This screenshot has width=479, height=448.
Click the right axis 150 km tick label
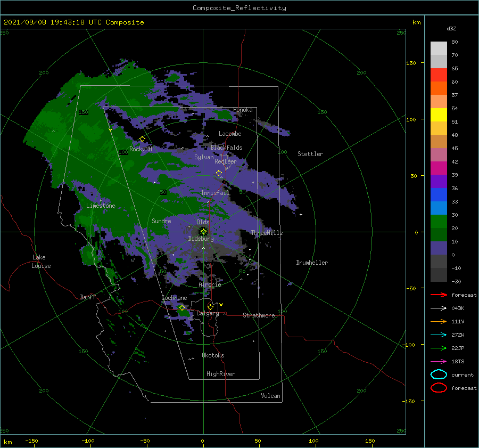tap(411, 63)
